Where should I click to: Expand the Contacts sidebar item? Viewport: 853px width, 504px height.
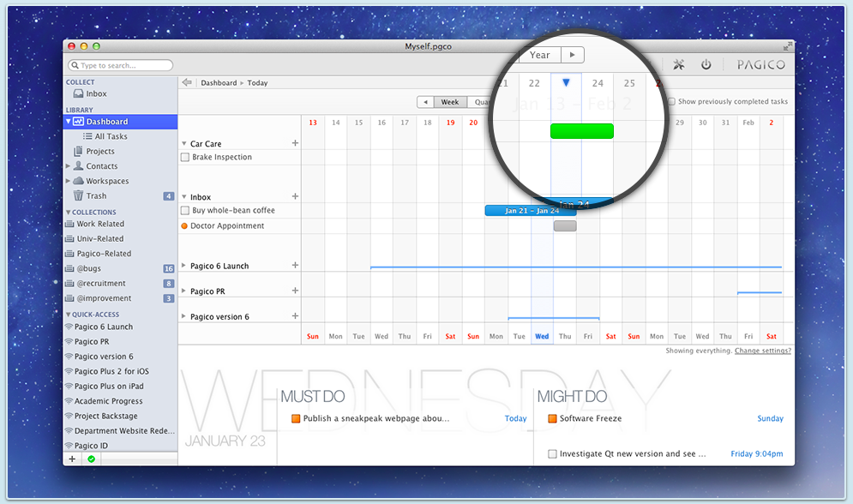click(68, 166)
